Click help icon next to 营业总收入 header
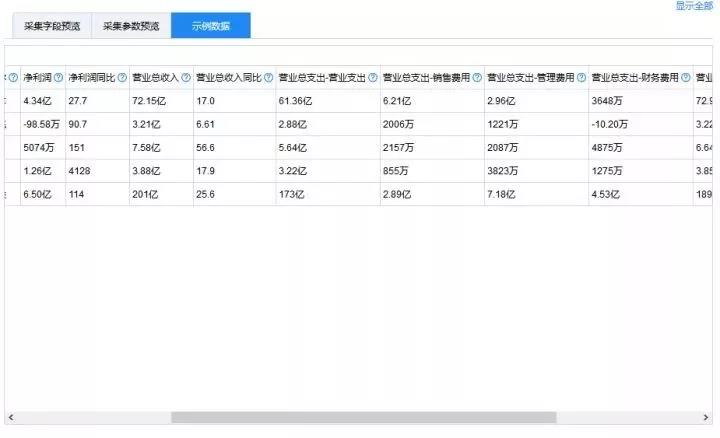 [186, 78]
